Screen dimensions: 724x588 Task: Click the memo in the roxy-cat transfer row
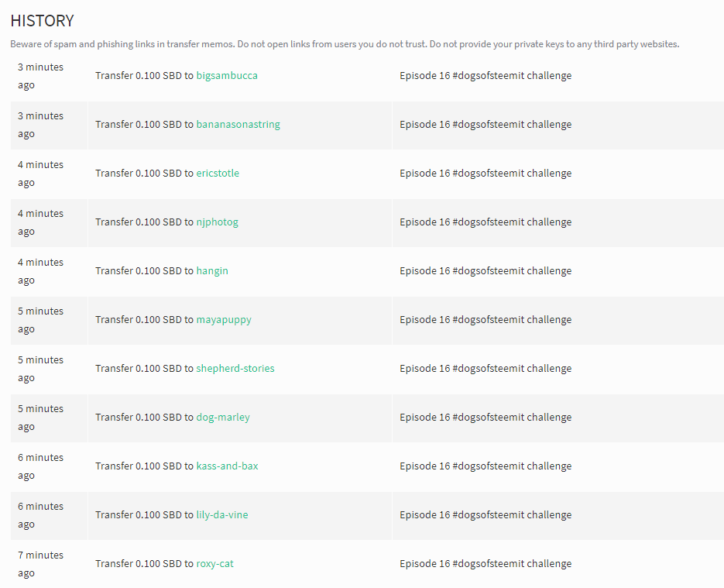[486, 564]
